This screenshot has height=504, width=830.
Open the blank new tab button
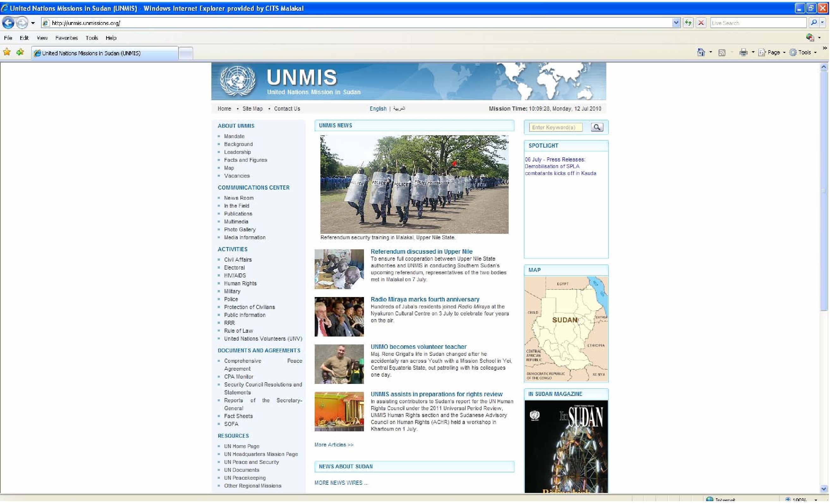point(185,53)
